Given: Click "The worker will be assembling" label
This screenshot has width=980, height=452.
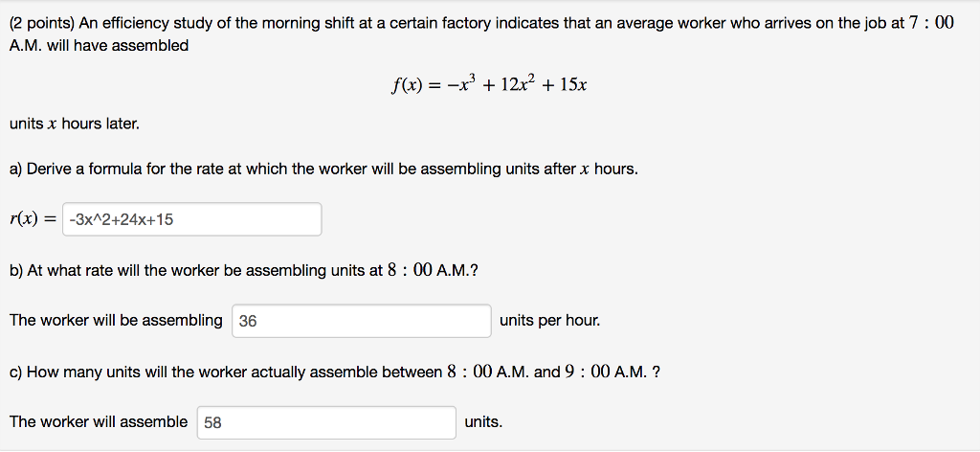Looking at the screenshot, I should (116, 321).
